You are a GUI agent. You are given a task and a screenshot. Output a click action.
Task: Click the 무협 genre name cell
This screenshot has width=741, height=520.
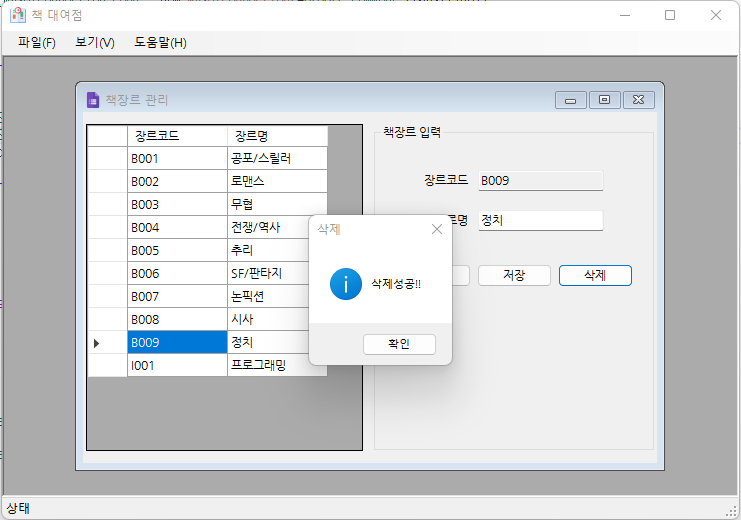pos(277,204)
